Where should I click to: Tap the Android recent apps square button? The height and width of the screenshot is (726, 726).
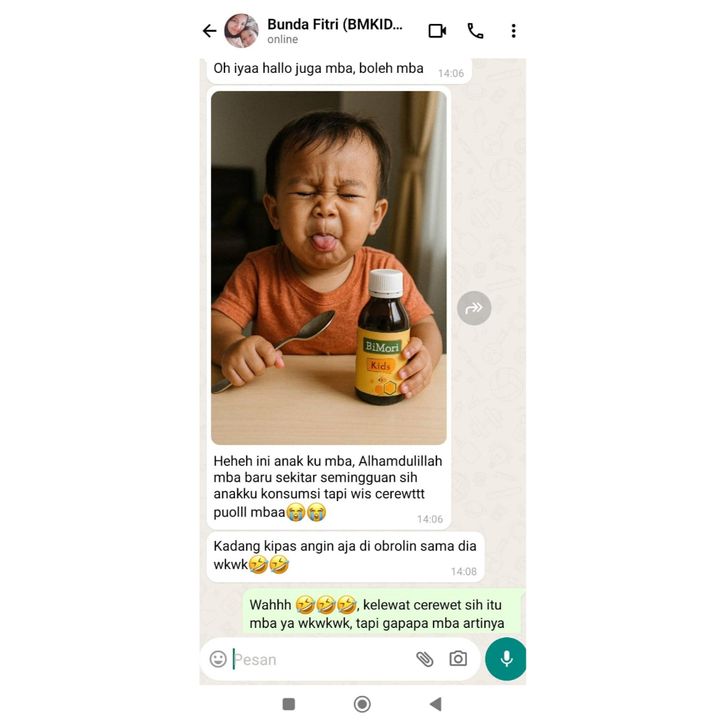[x=288, y=704]
